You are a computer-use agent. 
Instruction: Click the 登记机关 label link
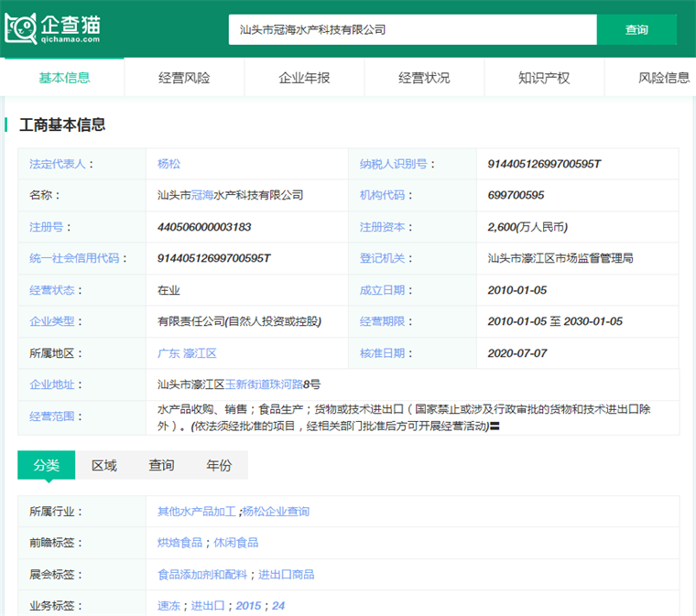(x=382, y=258)
